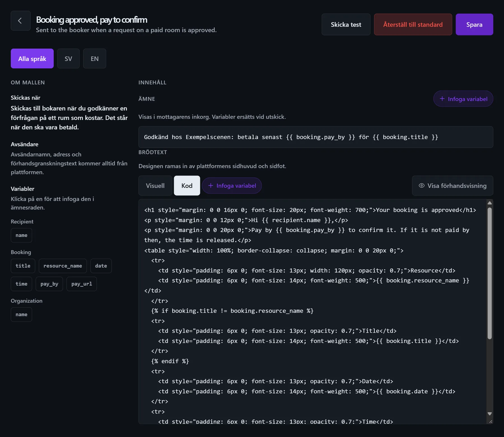Insert the Booking title variable chip
This screenshot has height=437, width=504.
coord(23,266)
